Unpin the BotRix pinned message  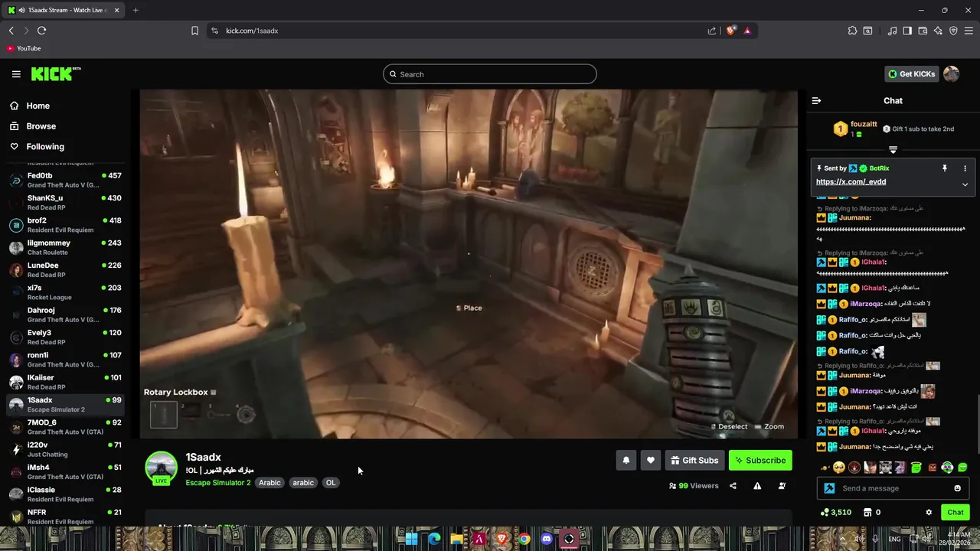pyautogui.click(x=945, y=168)
